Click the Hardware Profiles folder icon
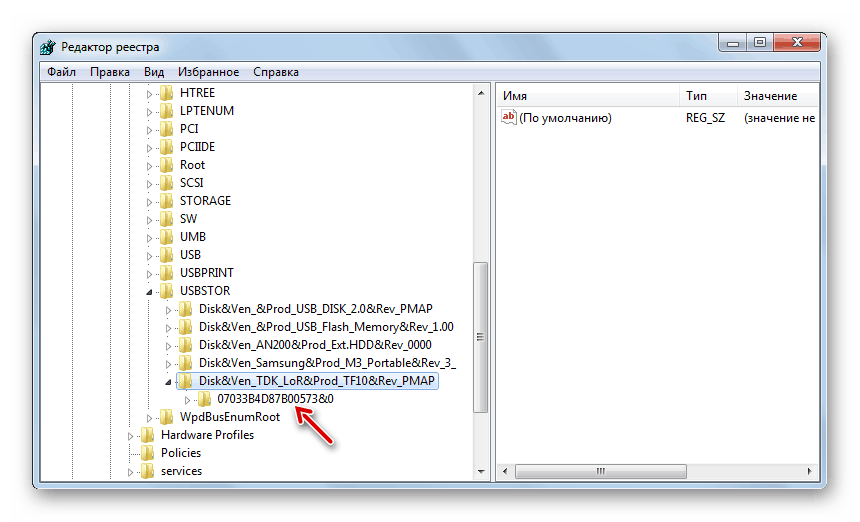Screen dimensions: 860x522 (148, 435)
